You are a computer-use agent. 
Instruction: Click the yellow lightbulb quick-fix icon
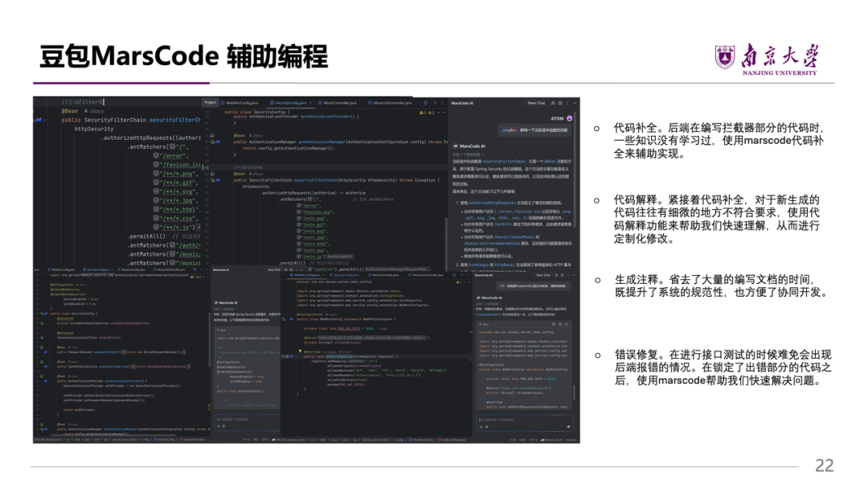point(300,351)
